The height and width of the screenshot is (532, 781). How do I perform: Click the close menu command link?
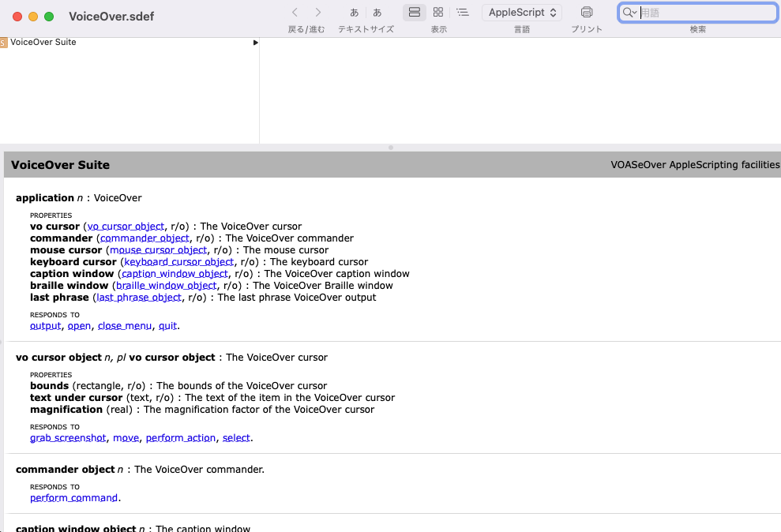tap(124, 326)
